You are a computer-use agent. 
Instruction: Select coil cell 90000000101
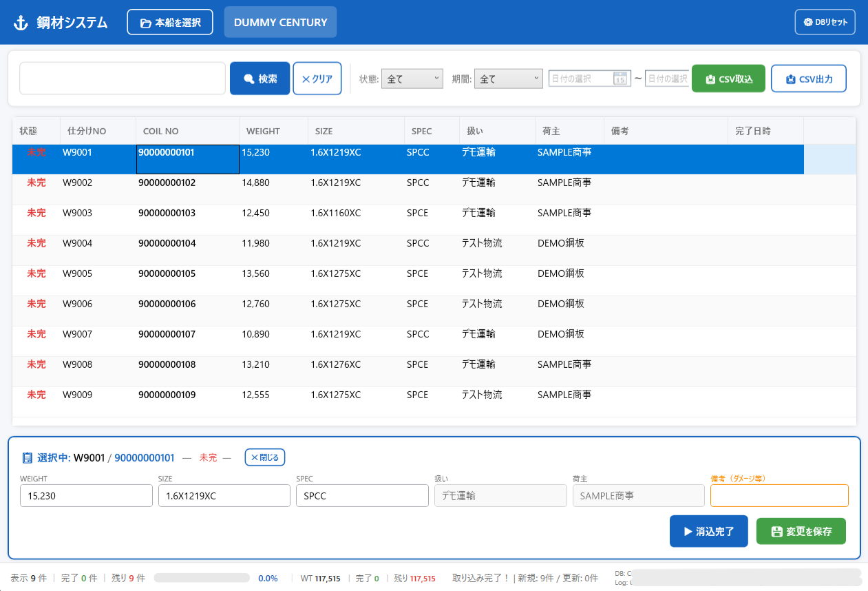188,159
